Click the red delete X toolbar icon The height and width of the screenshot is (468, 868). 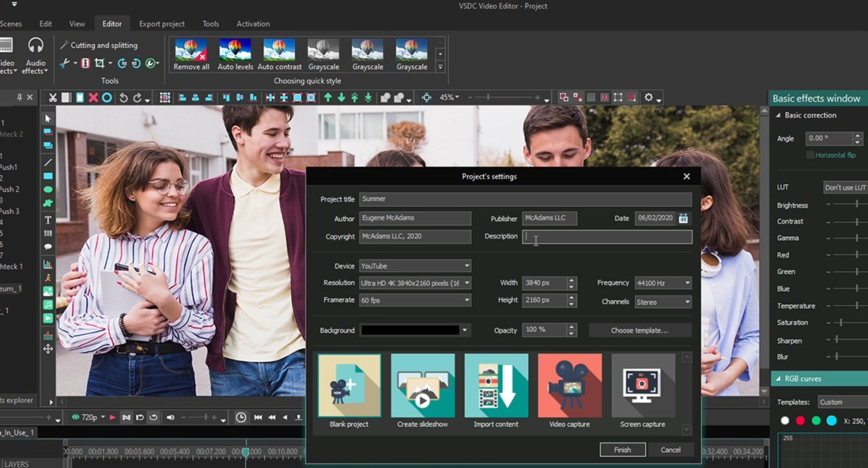tap(93, 98)
